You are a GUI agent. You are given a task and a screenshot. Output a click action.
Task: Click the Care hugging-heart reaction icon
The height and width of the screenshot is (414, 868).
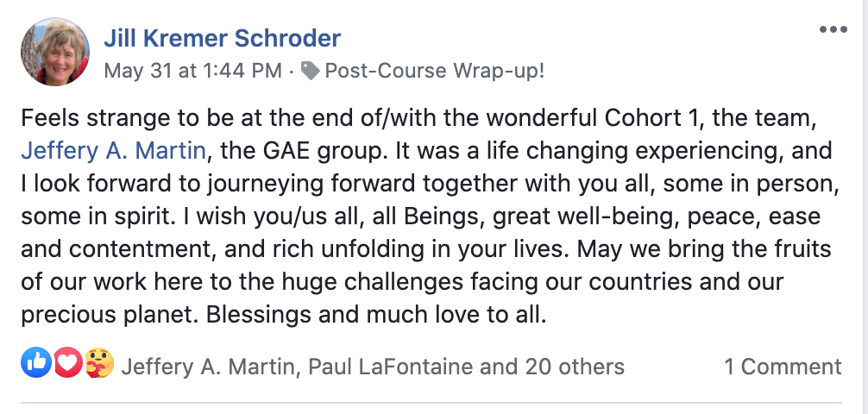(x=99, y=363)
